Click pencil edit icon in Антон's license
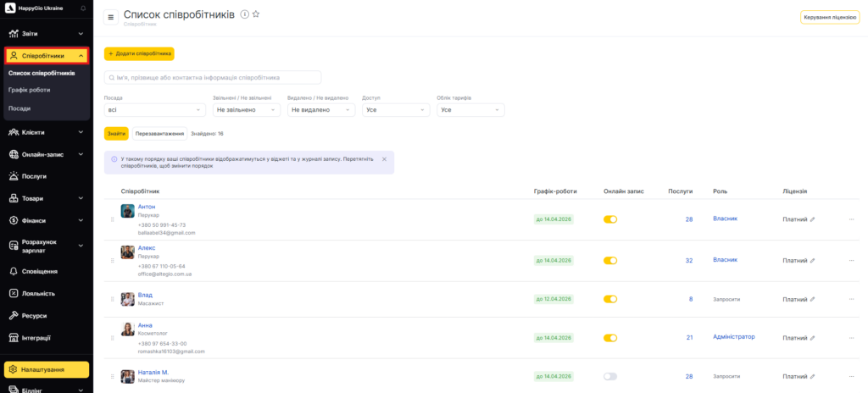The image size is (868, 393). click(x=812, y=219)
